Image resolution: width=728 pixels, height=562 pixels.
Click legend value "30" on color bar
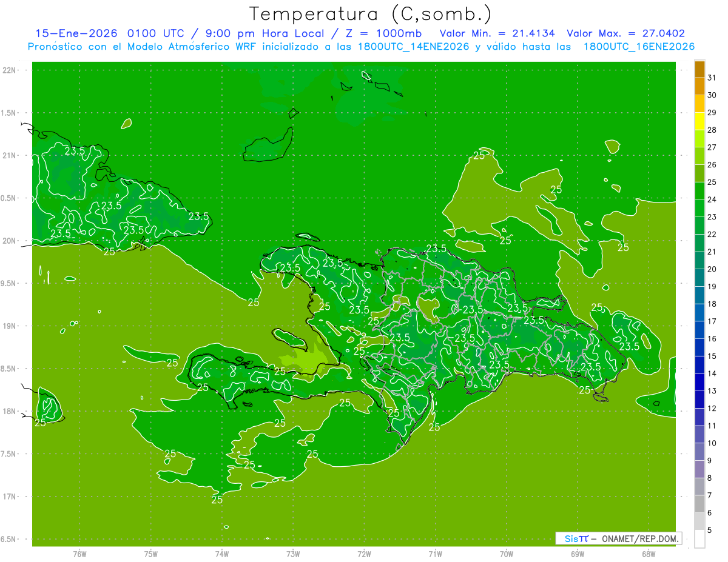pos(712,95)
